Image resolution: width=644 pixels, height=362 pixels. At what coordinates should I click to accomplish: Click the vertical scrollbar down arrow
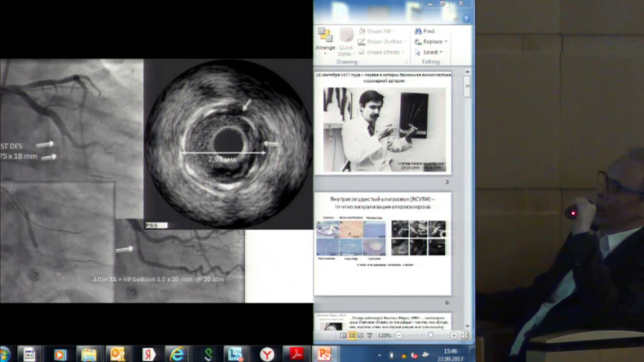[467, 326]
